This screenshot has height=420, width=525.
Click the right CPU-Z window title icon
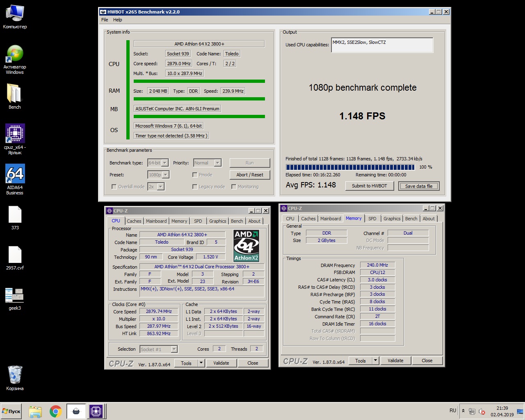(x=284, y=208)
